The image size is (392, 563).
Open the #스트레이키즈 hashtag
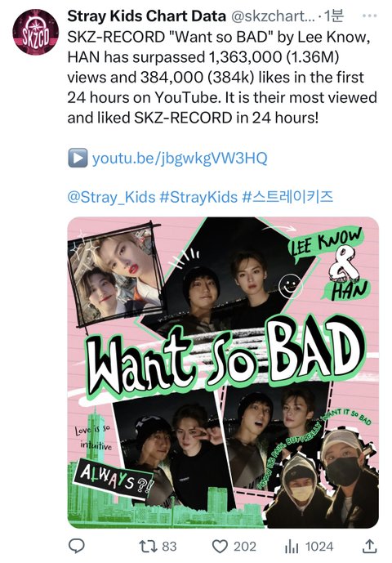point(287,197)
